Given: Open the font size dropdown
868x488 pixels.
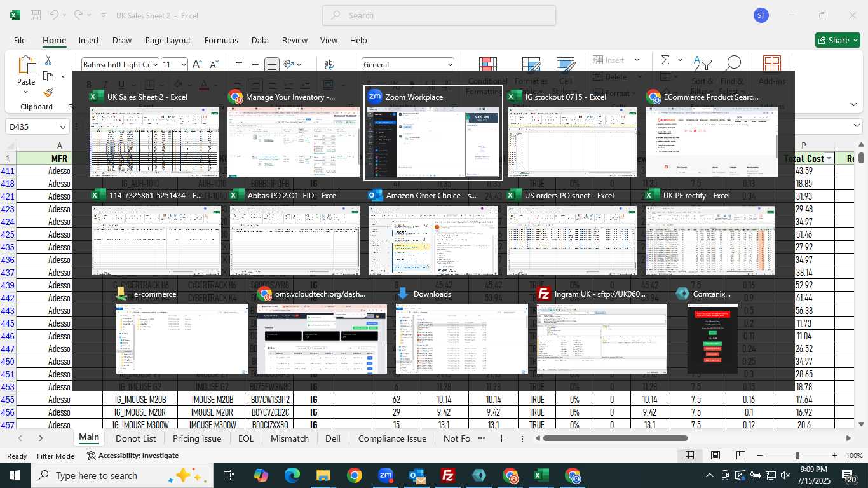Looking at the screenshot, I should click(184, 64).
